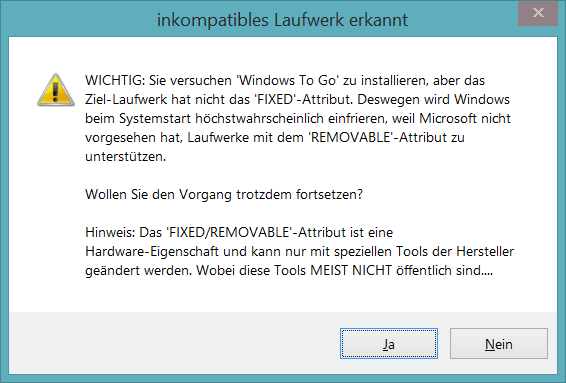Click the word 'Hersteller' in the note

(x=485, y=251)
